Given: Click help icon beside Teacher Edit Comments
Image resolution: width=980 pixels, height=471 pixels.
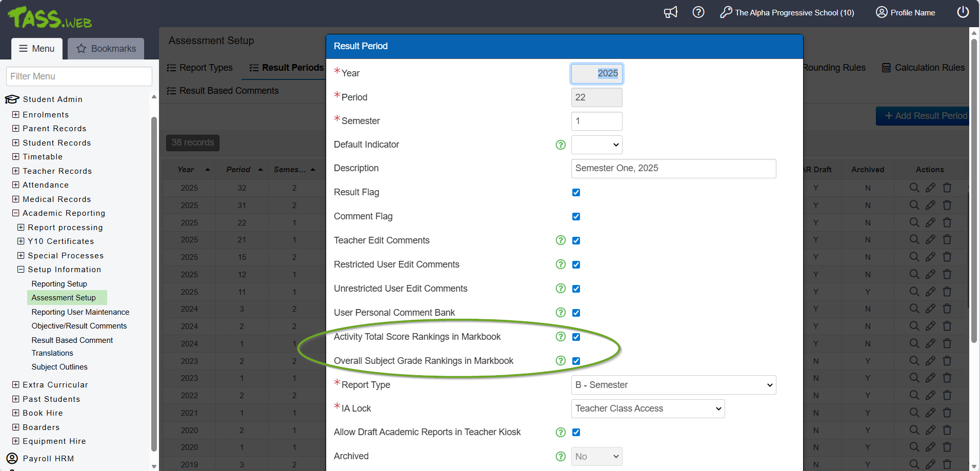Looking at the screenshot, I should [561, 240].
